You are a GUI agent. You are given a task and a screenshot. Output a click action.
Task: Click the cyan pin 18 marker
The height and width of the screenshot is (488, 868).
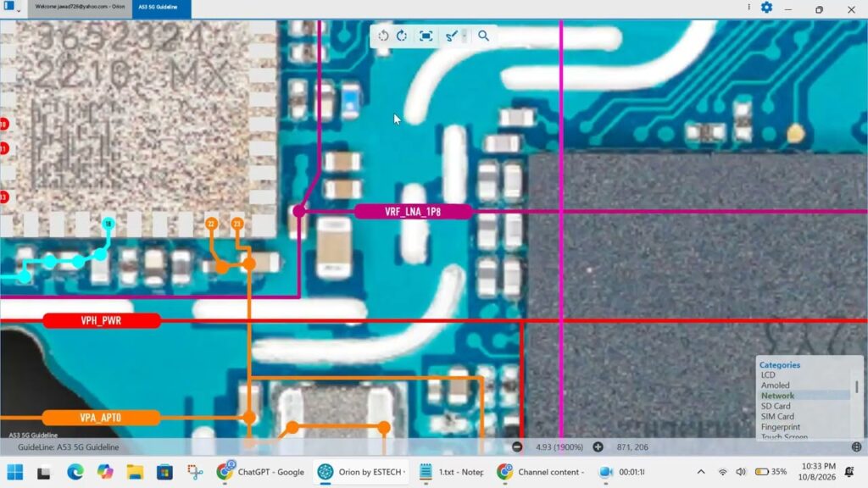[108, 224]
